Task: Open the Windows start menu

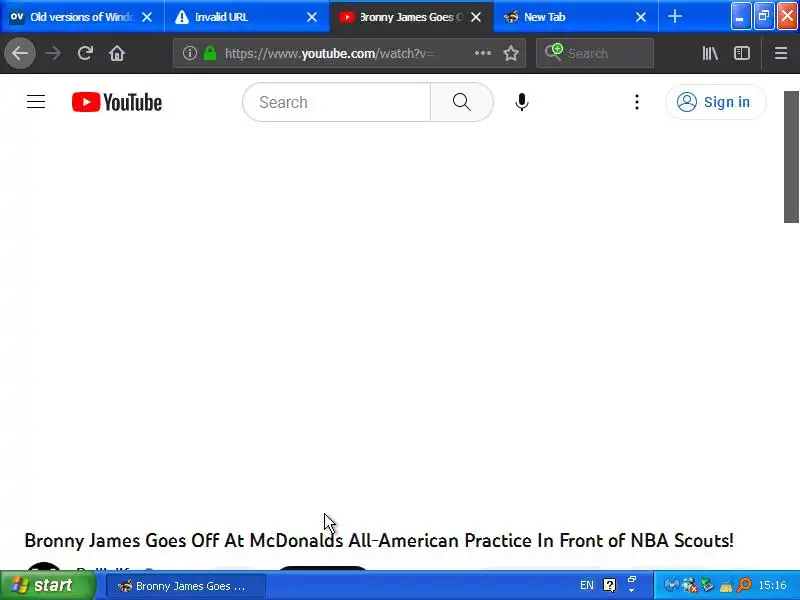Action: [x=47, y=585]
